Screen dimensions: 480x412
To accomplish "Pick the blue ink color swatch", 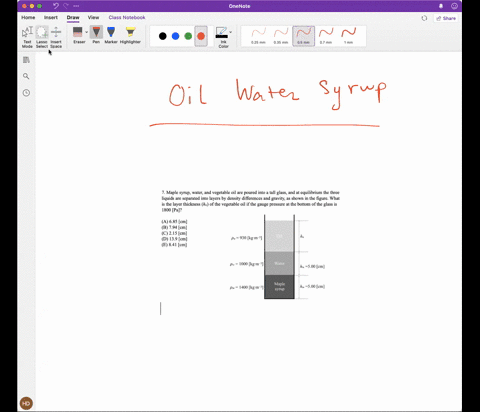I will click(x=175, y=36).
